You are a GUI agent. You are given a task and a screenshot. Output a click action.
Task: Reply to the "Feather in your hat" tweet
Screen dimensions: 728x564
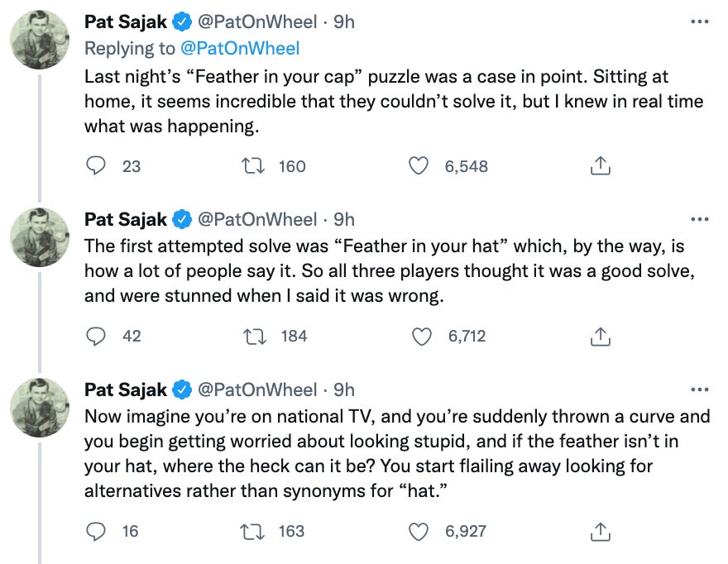[x=98, y=337]
